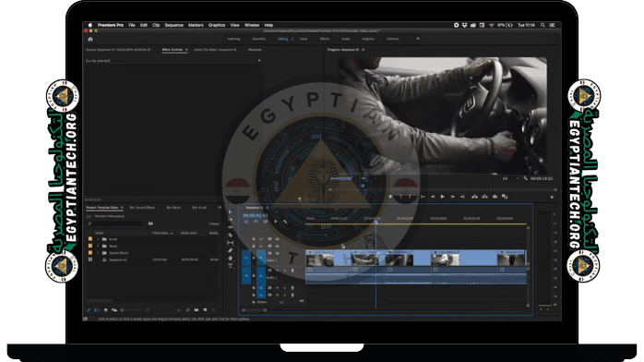Image resolution: width=644 pixels, height=362 pixels.
Task: Expand the B-roll bin
Action: pyautogui.click(x=98, y=239)
